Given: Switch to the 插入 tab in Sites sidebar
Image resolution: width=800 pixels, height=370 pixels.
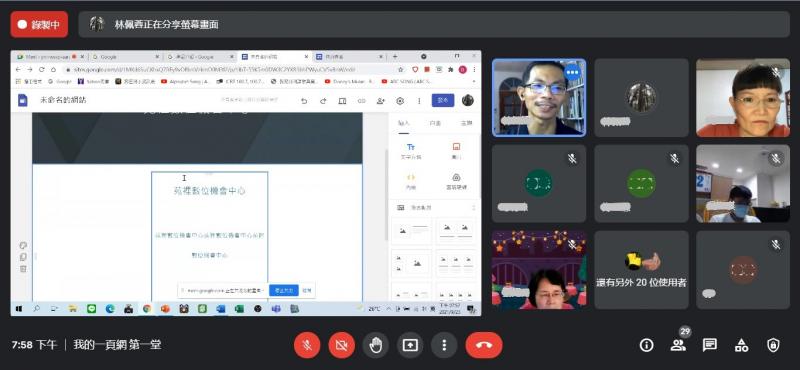Looking at the screenshot, I should point(403,123).
